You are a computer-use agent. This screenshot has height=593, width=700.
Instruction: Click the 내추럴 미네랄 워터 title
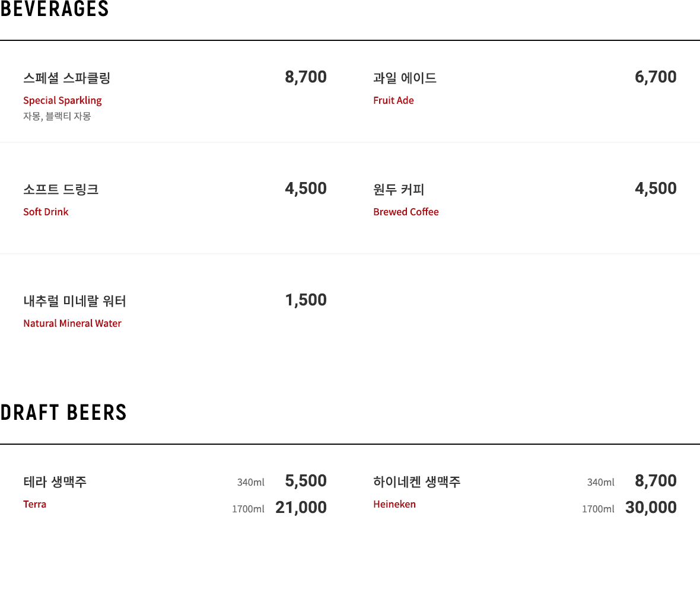point(75,301)
